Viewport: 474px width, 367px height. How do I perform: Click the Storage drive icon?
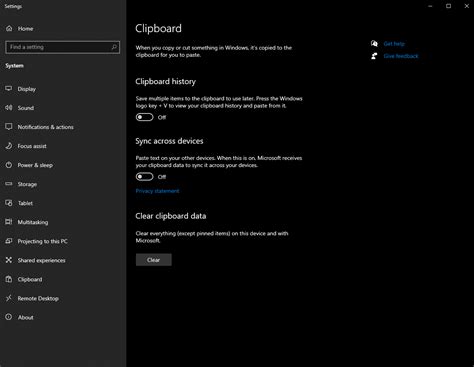click(9, 184)
